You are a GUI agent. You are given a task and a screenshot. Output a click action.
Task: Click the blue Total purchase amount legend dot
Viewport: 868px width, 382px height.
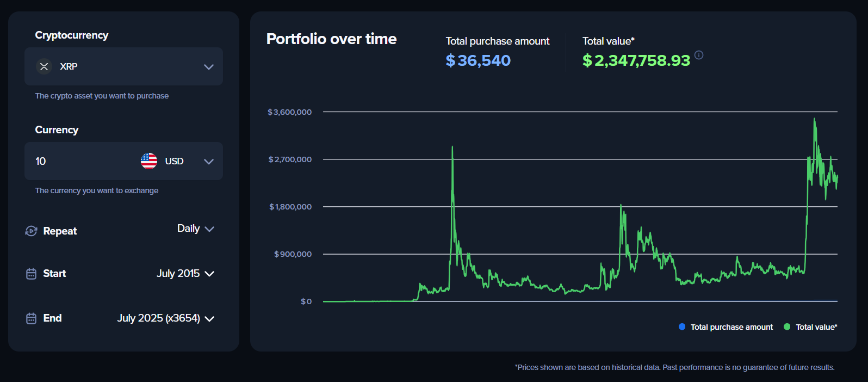point(682,326)
